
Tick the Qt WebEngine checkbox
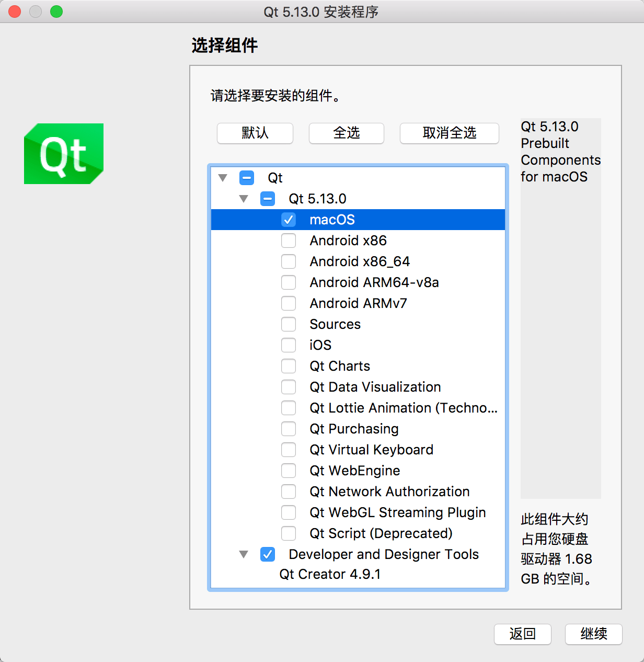(289, 471)
